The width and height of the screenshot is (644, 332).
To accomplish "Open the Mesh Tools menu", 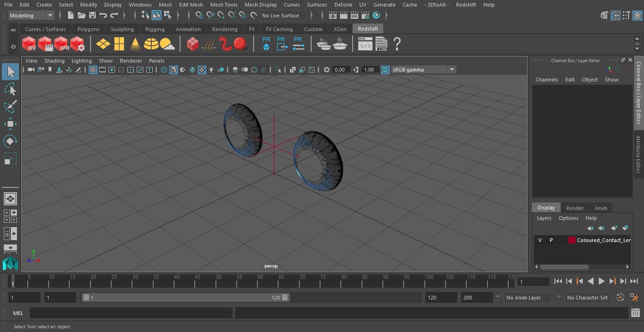I will (223, 5).
